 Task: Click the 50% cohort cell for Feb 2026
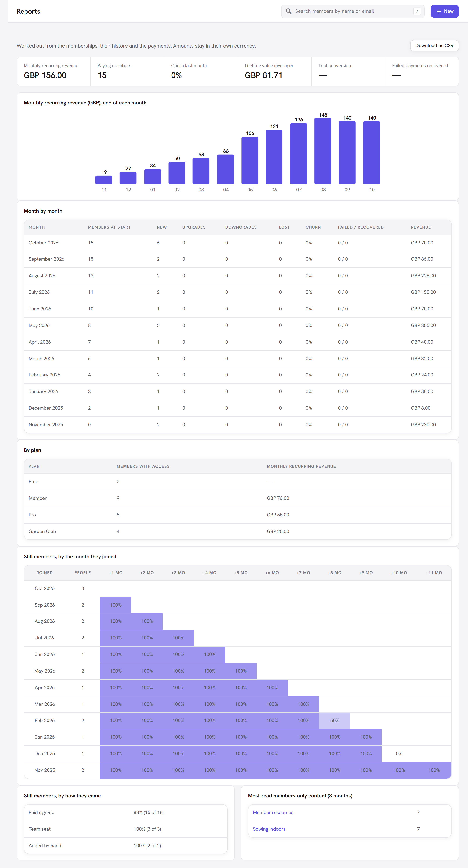(334, 721)
